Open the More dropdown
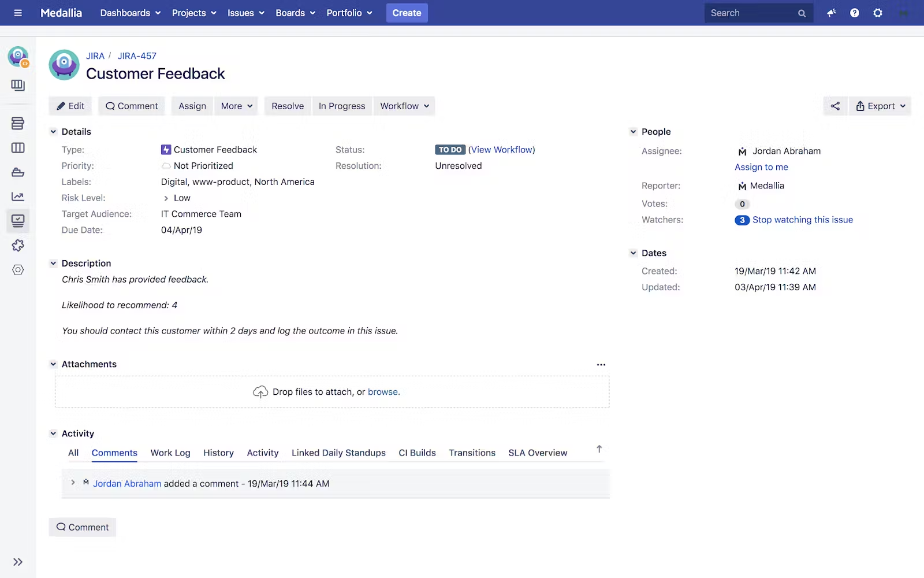Viewport: 924px width, 578px height. 237,106
